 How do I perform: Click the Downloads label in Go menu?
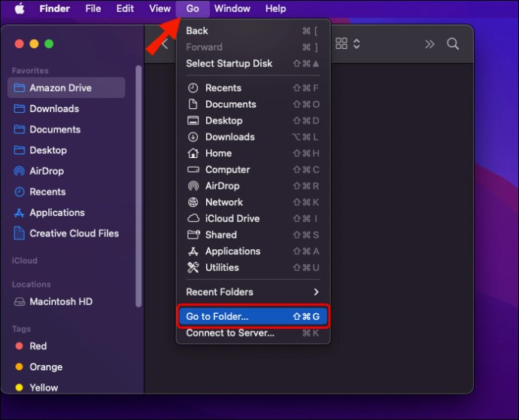[x=230, y=137]
